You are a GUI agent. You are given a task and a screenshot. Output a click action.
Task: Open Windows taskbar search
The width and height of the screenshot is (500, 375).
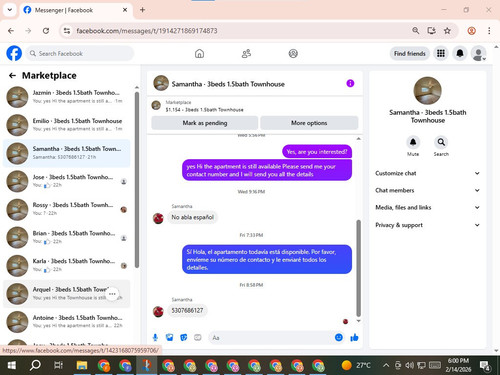35,365
